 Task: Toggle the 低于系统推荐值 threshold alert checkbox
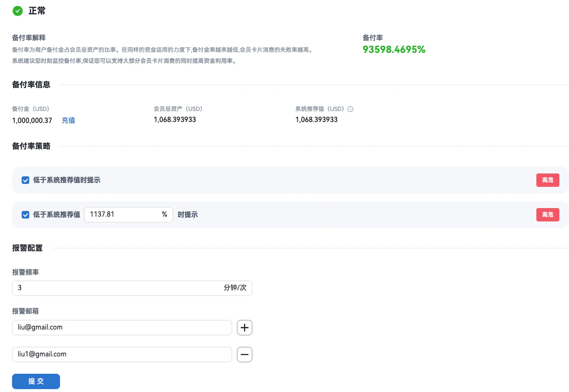[x=25, y=214]
